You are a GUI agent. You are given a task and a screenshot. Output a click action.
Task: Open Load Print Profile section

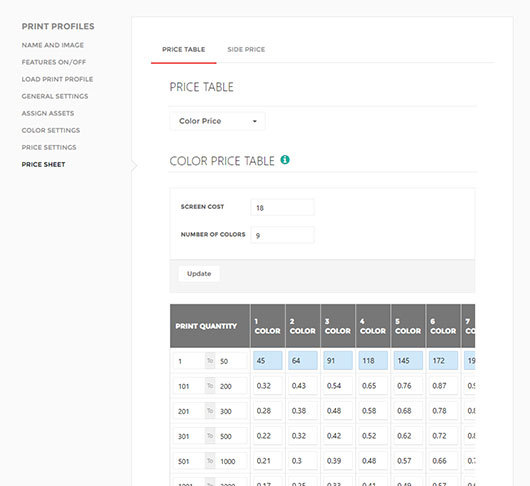point(57,79)
